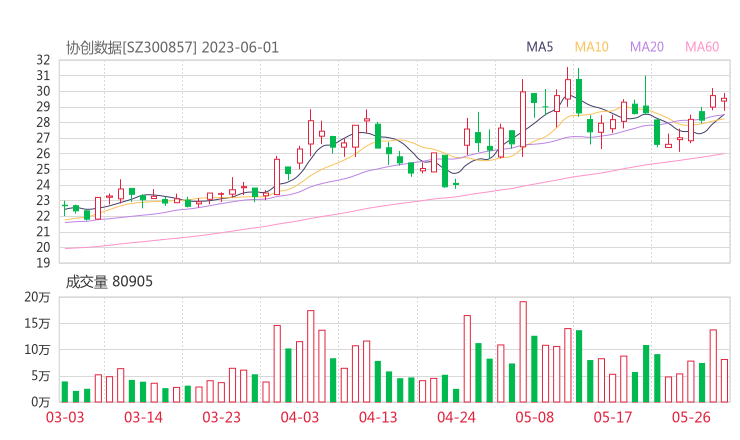Image resolution: width=740 pixels, height=440 pixels.
Task: Click the 10万 volume axis label
Action: [x=37, y=350]
